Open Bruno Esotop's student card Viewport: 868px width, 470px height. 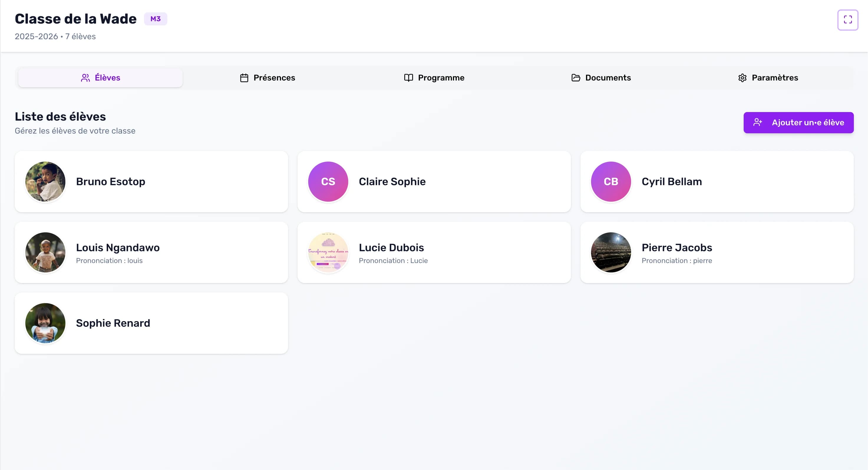(x=151, y=182)
